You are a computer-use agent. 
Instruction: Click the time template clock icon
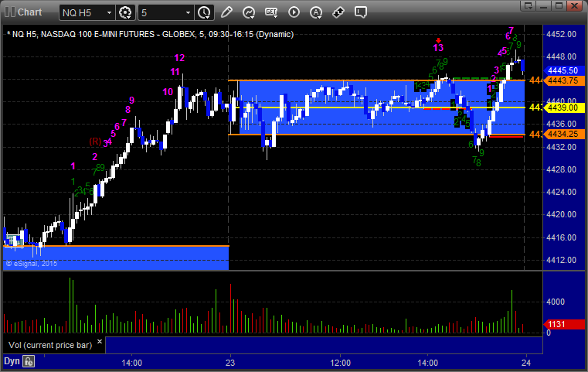click(204, 12)
